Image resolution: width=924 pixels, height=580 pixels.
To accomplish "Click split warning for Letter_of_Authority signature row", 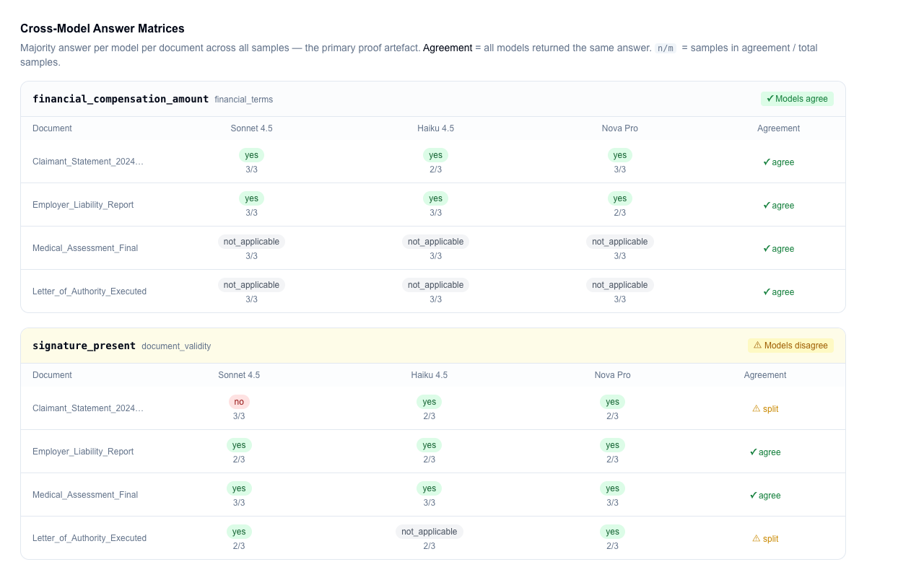I will pos(765,538).
